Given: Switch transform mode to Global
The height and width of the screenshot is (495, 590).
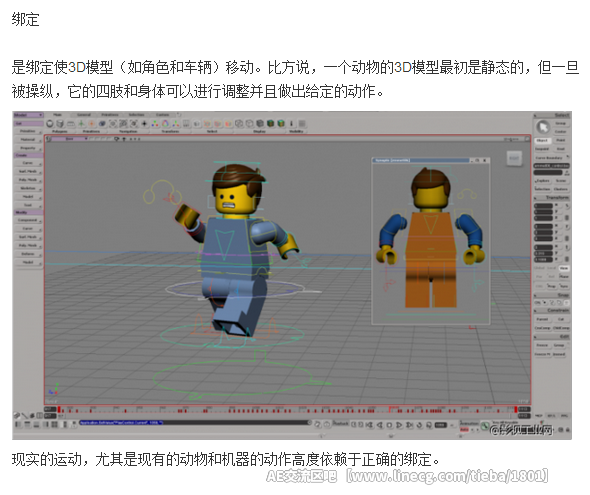Looking at the screenshot, I should coord(539,268).
